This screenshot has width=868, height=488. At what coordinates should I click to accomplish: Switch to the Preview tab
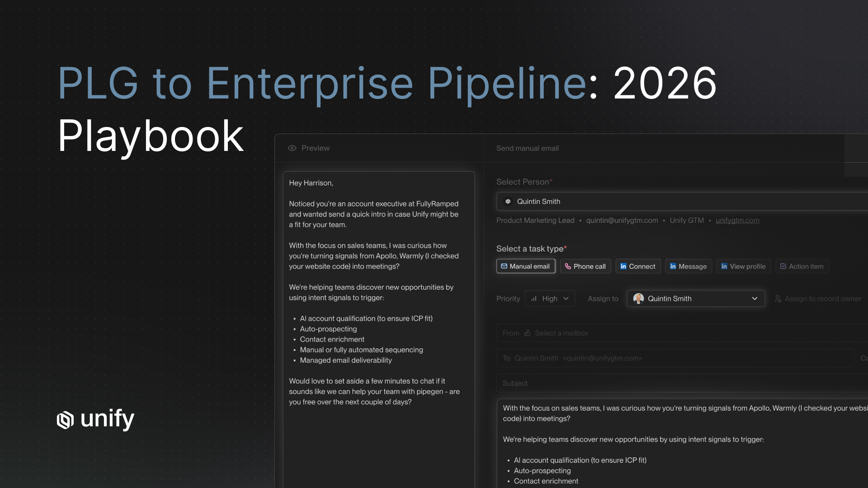coord(309,148)
